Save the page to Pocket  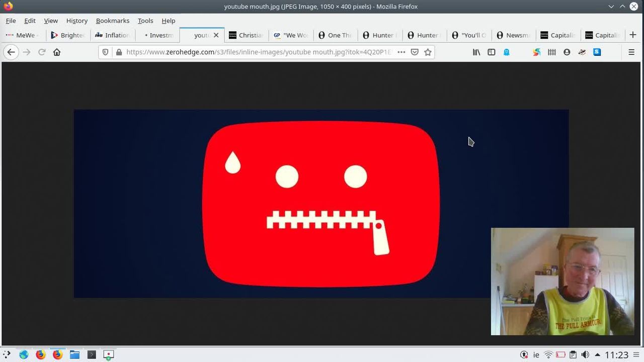(x=415, y=52)
